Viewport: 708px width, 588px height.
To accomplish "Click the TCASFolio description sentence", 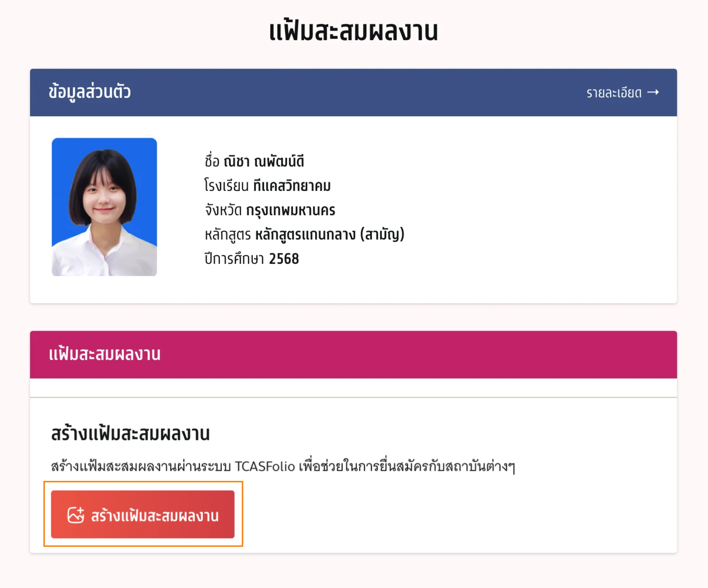I will click(282, 466).
